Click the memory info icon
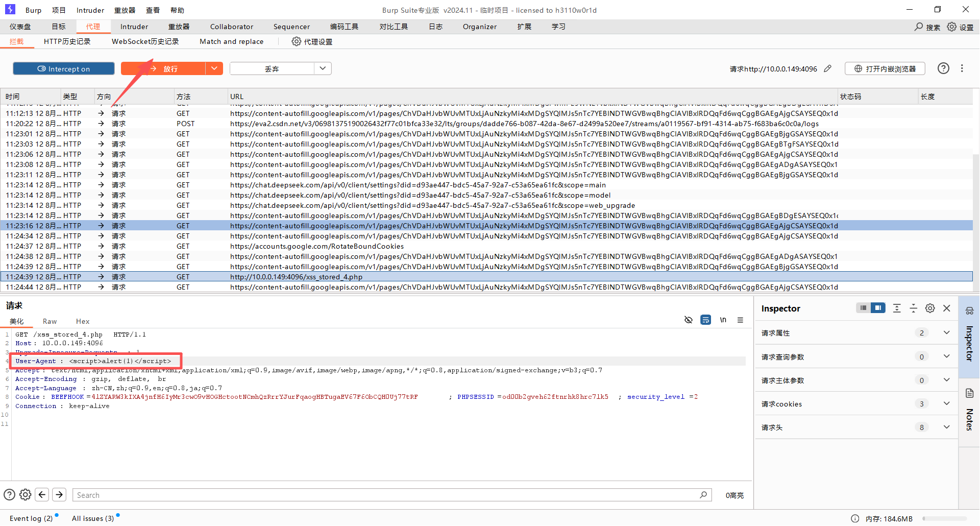This screenshot has height=526, width=980. coord(855,518)
